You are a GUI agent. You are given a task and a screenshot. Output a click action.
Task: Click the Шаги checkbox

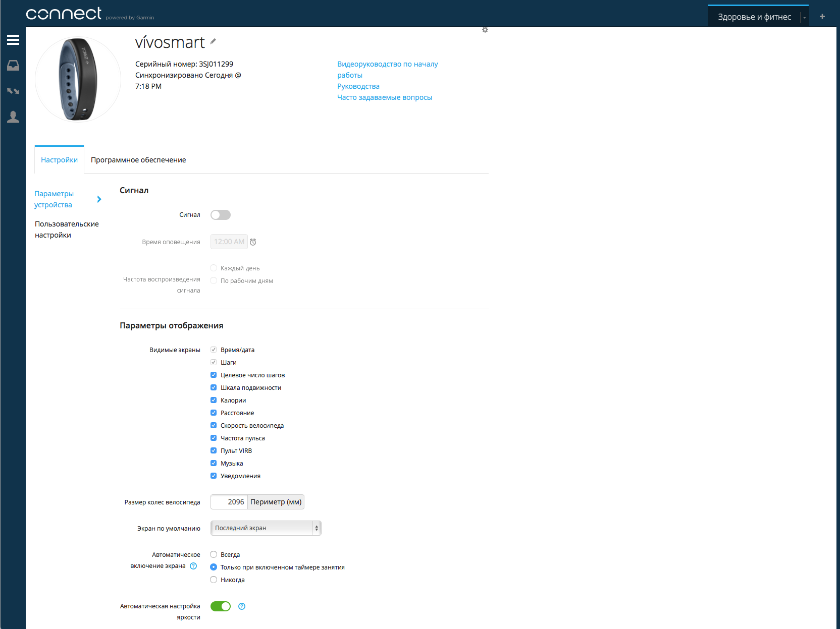[214, 362]
